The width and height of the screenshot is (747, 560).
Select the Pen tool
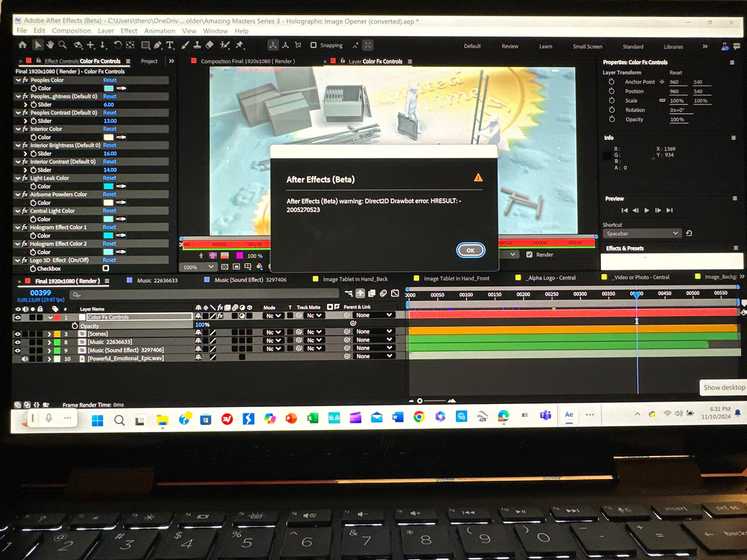tap(158, 45)
